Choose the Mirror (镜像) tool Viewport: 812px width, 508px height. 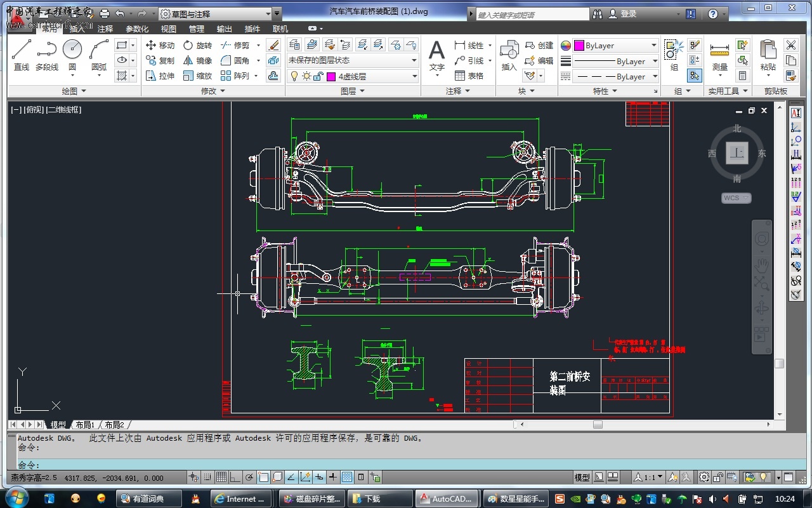click(197, 60)
